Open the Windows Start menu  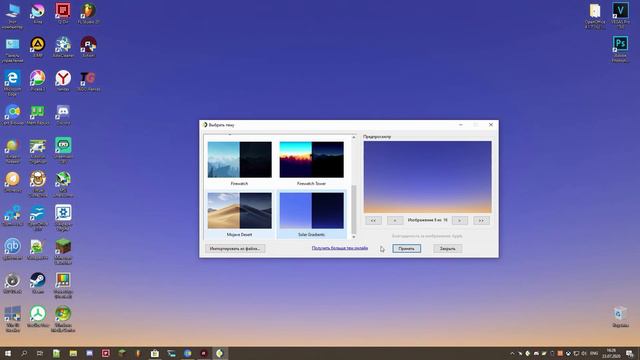[8, 353]
